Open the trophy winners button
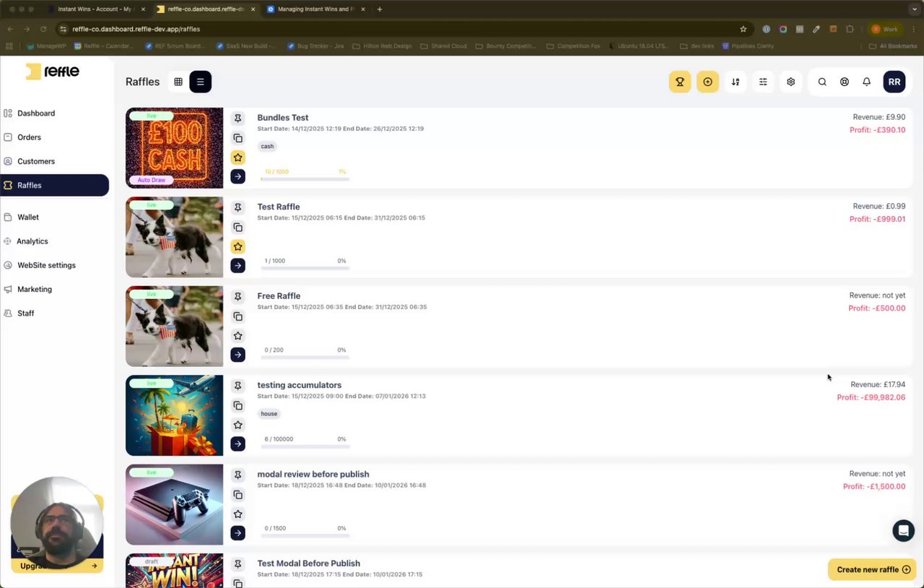Viewport: 924px width, 588px height. point(680,82)
